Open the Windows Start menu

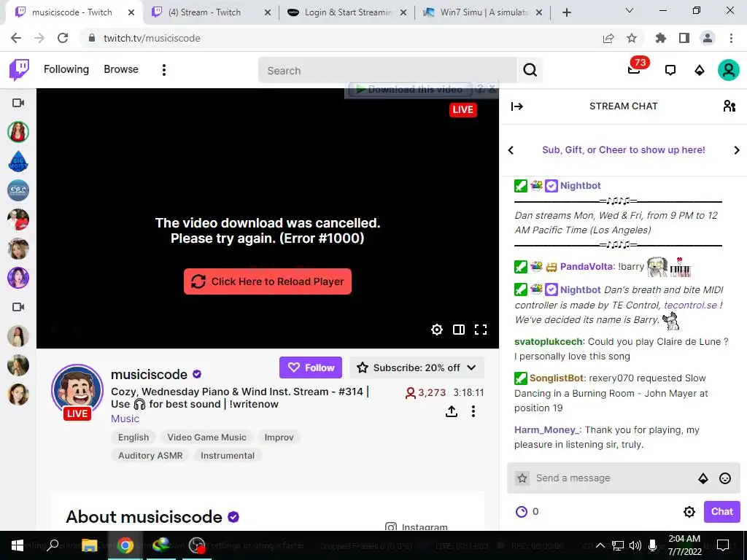(18, 545)
